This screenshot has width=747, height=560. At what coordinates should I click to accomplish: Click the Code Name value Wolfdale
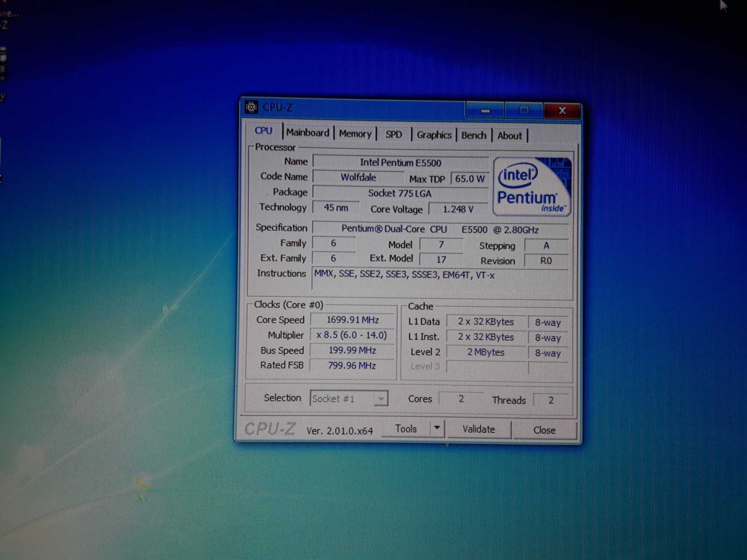tap(358, 177)
